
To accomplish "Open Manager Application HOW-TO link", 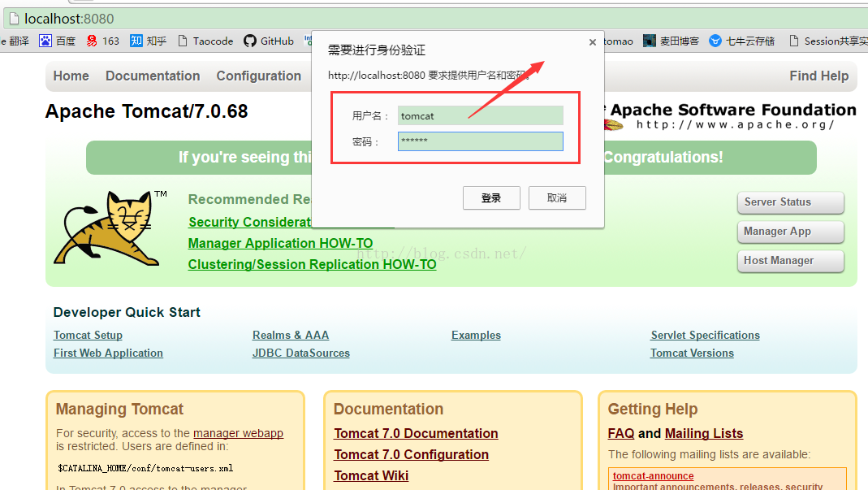I will click(x=280, y=243).
